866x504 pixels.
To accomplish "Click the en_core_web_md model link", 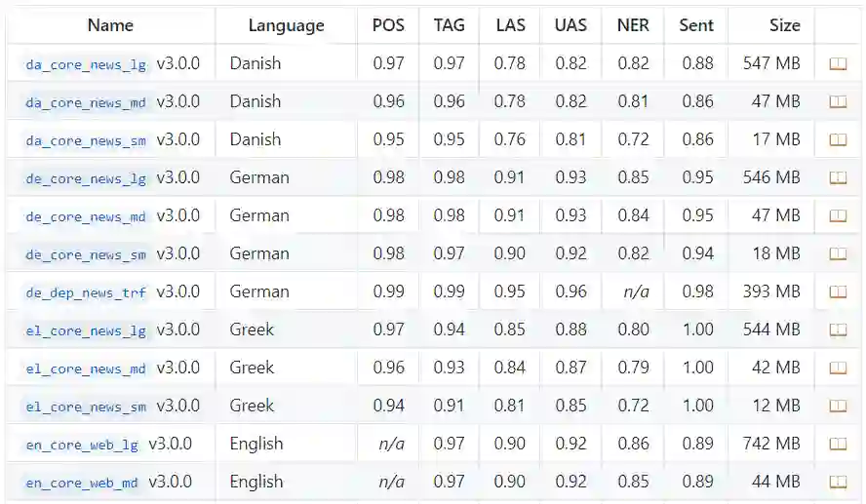I will tap(82, 483).
